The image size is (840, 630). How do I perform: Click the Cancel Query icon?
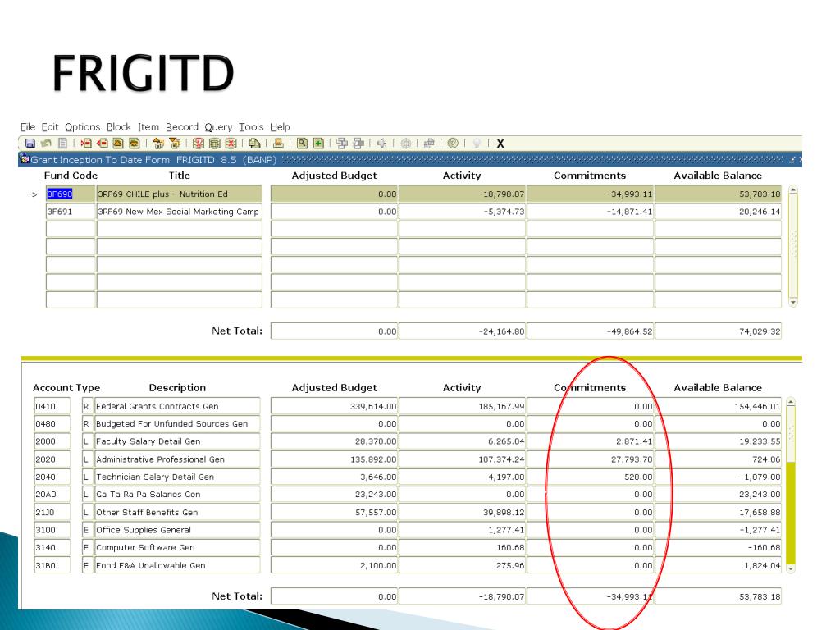[231, 143]
